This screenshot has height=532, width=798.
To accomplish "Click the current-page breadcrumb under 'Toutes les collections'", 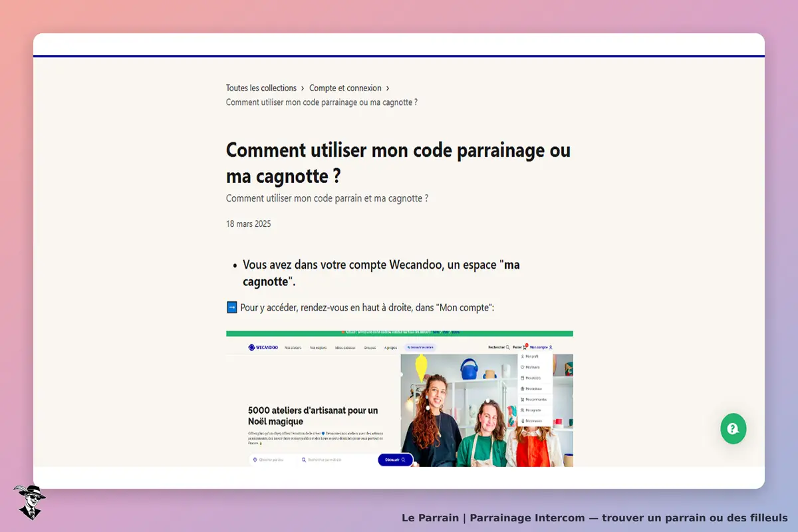I will coord(322,102).
